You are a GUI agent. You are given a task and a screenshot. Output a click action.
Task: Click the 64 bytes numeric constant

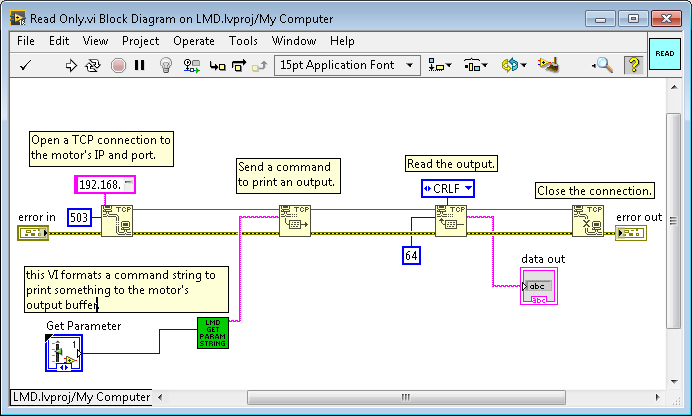tap(411, 255)
